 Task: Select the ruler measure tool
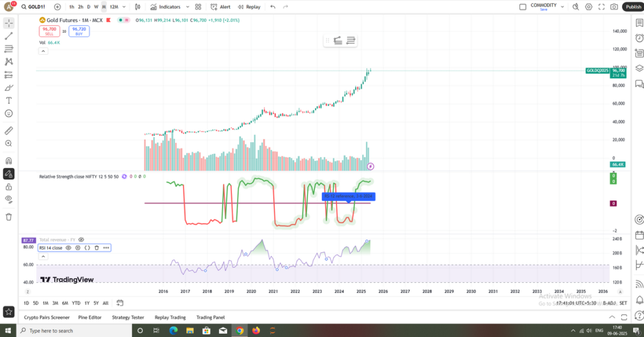point(9,131)
